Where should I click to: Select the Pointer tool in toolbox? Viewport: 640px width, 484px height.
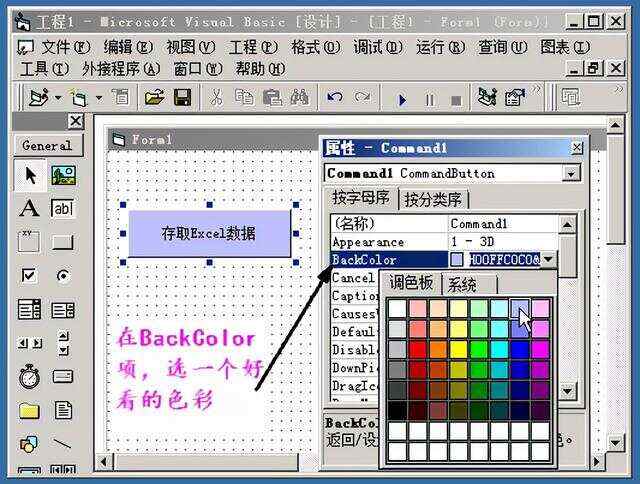pos(29,175)
